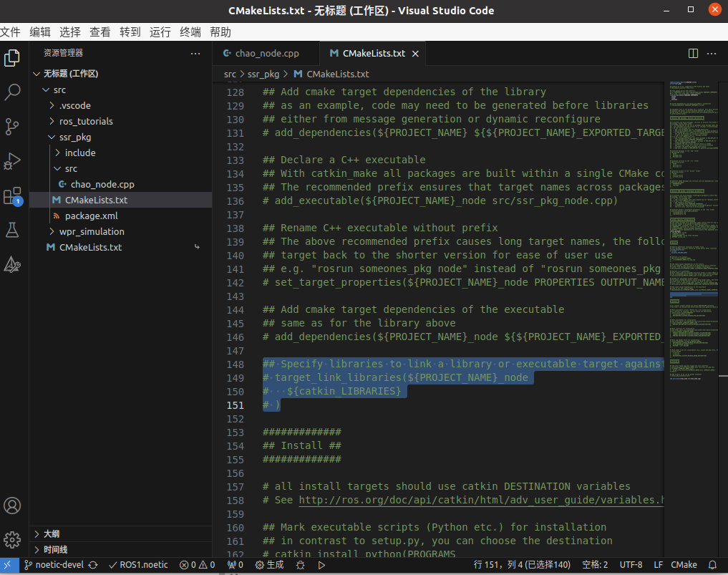Click the 资源管理器 explorer panel title
728x575 pixels.
click(x=63, y=53)
